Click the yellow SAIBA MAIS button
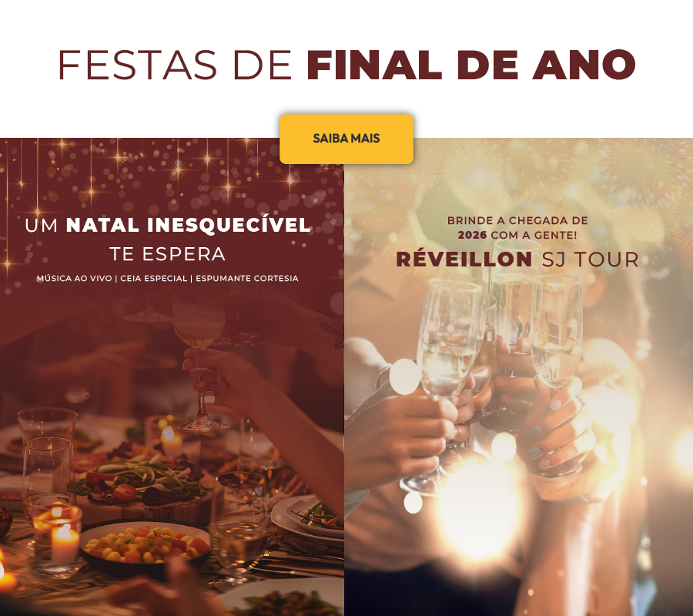Viewport: 693px width, 616px height. click(346, 139)
